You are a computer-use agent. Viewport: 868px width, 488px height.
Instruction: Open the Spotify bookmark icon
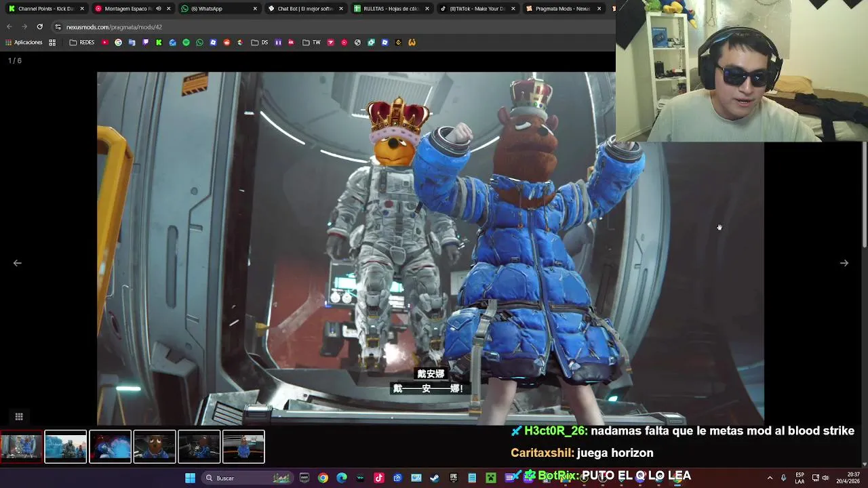tap(186, 42)
